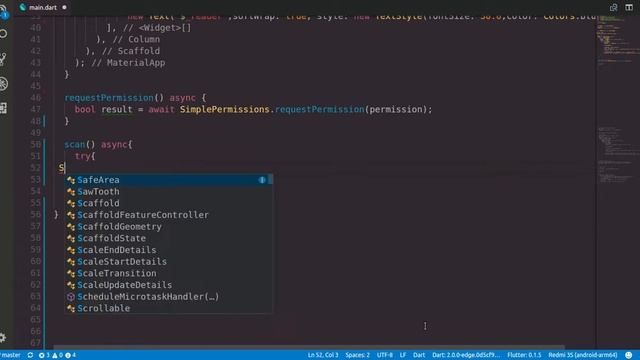Choose ScaleUpdateDetails suggestion
Screen dimensions: 640x360
click(168, 285)
